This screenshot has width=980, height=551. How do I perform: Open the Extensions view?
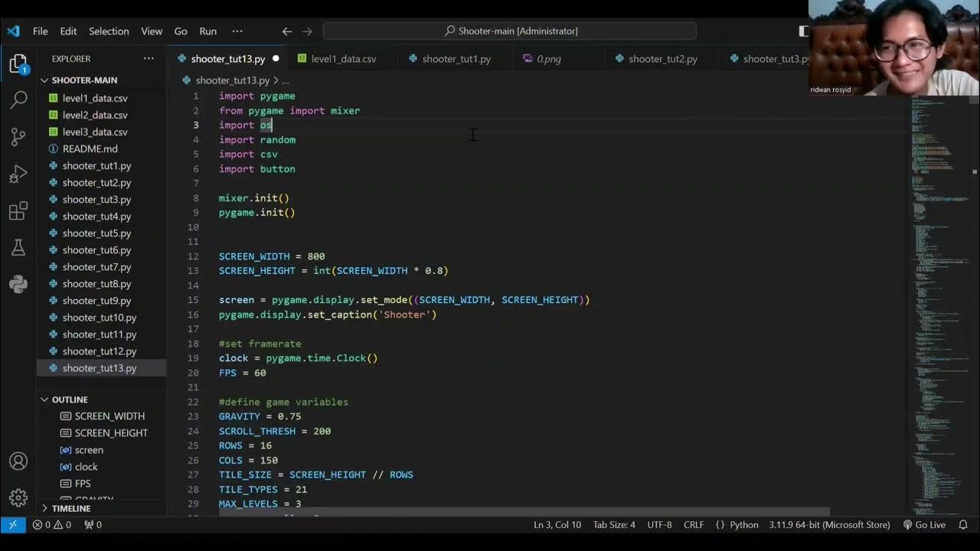18,211
